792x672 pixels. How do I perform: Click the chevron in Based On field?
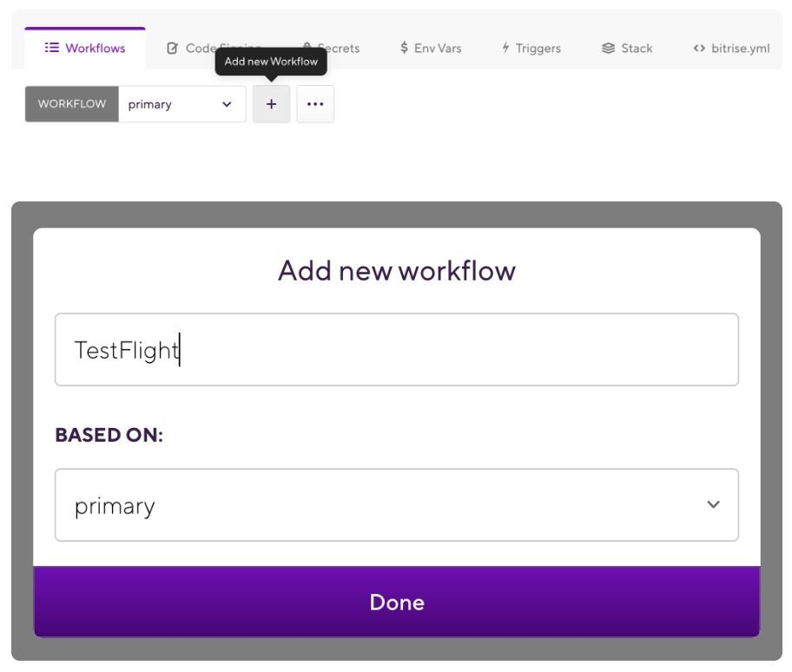point(713,505)
